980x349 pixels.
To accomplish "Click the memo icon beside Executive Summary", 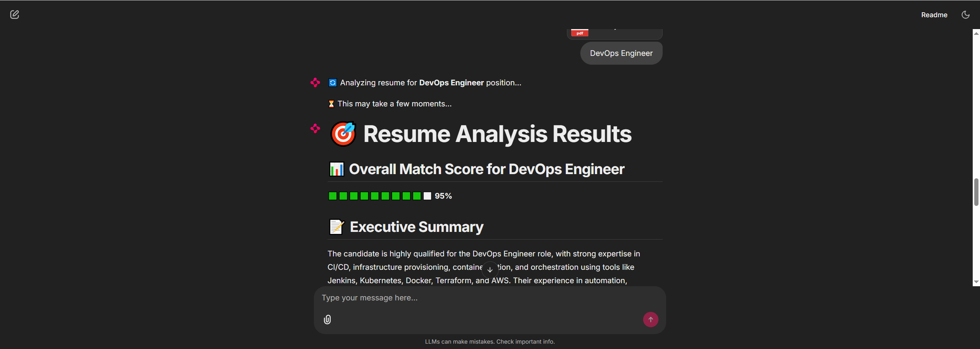I will pos(336,227).
